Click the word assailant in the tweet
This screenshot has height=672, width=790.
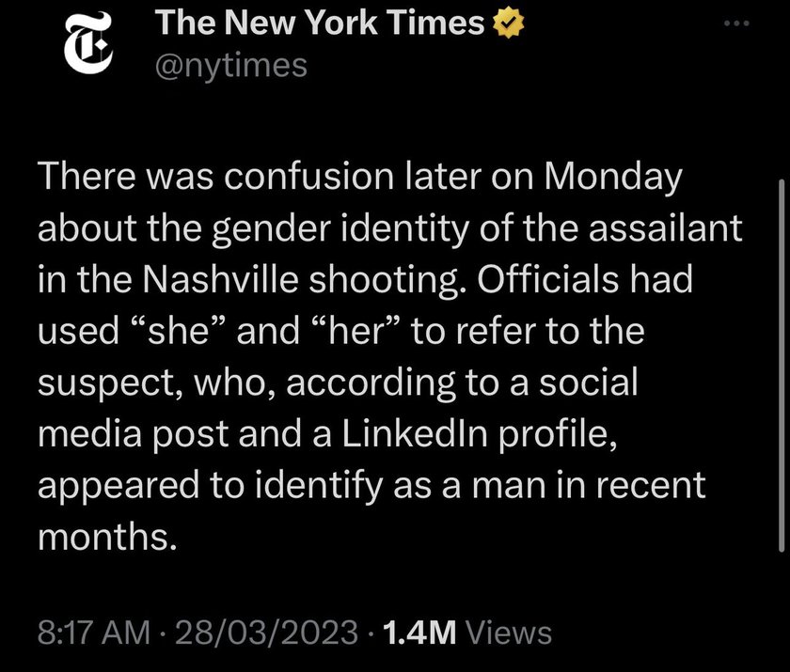click(x=666, y=228)
